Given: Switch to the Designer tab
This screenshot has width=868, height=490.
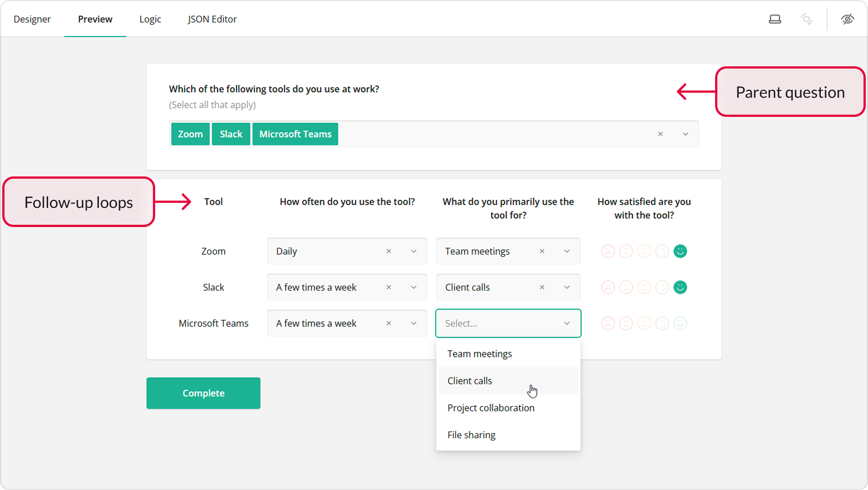Looking at the screenshot, I should [x=32, y=19].
